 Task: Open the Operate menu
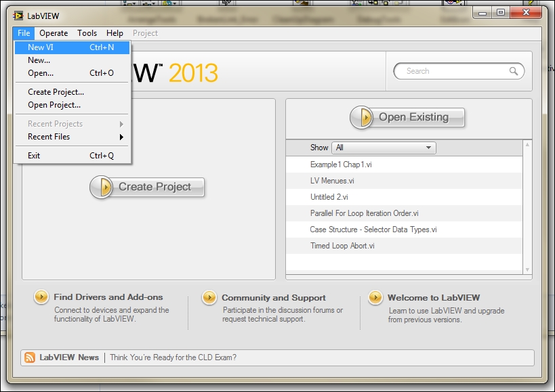pos(54,33)
